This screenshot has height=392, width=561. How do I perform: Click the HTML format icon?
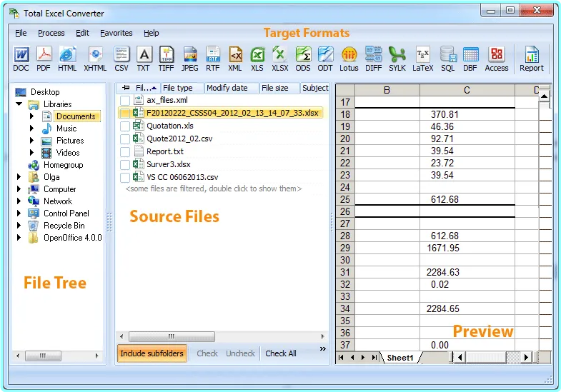[67, 59]
